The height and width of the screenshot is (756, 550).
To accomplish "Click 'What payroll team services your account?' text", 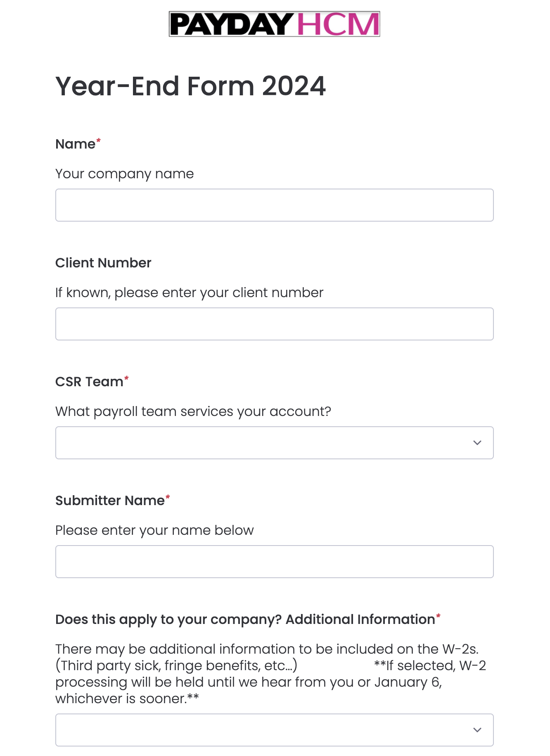I will click(193, 411).
